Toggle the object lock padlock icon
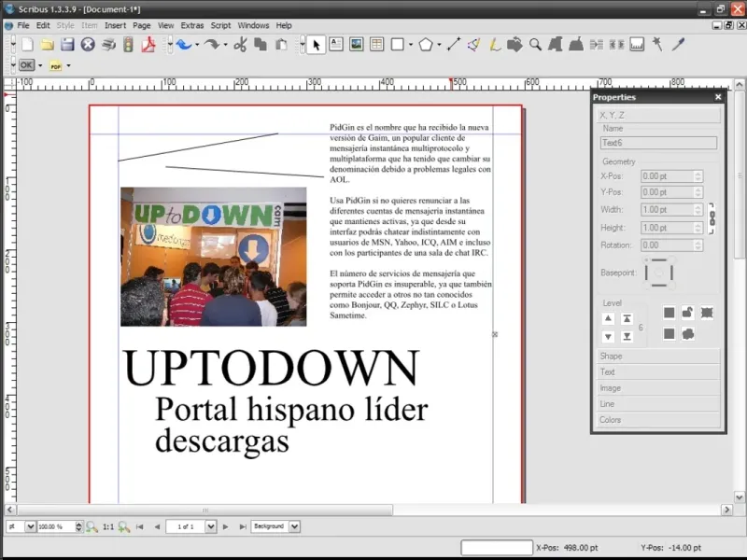The width and height of the screenshot is (747, 560). pos(687,313)
